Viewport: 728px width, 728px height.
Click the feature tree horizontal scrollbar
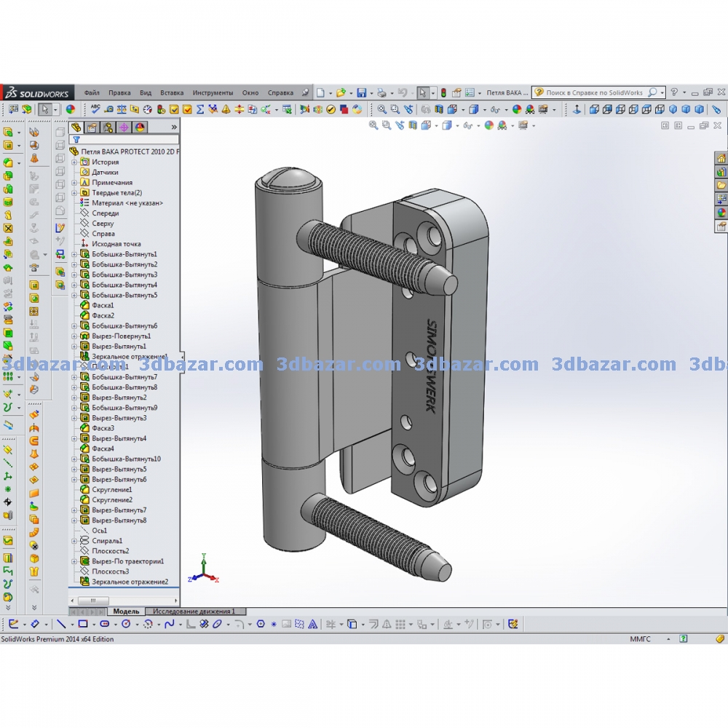[x=95, y=601]
